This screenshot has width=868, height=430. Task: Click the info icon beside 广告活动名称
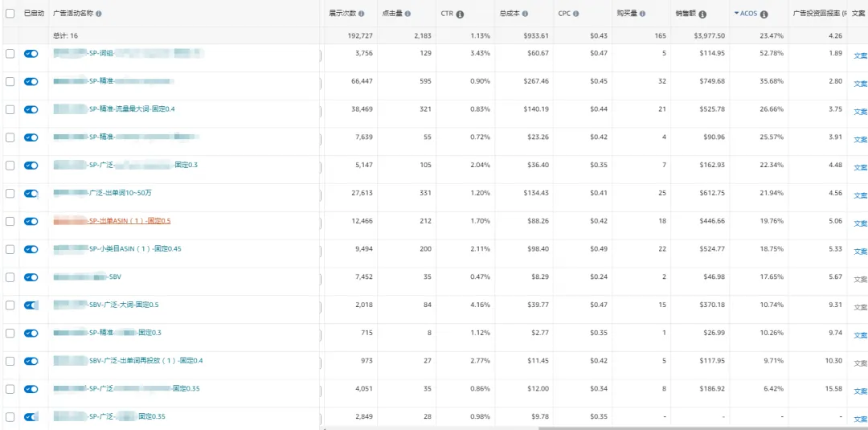click(98, 14)
